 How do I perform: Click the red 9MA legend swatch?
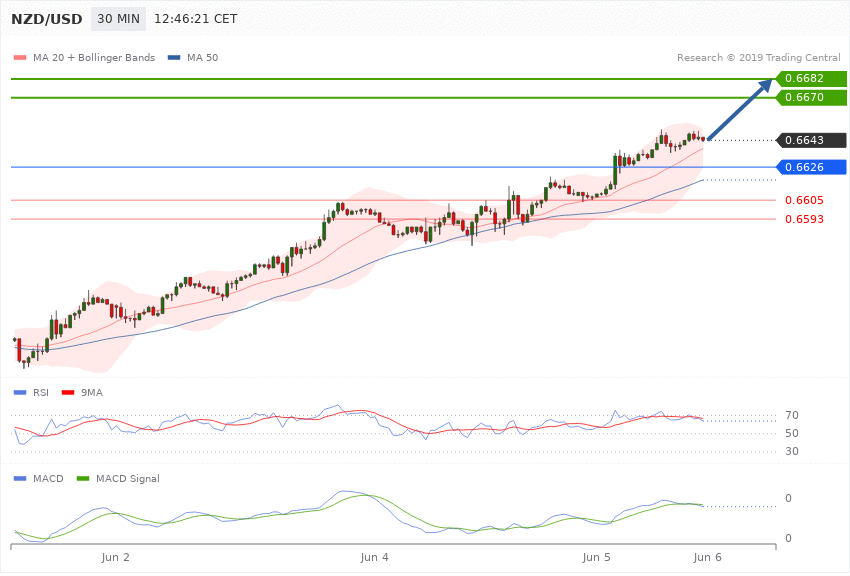tap(68, 392)
